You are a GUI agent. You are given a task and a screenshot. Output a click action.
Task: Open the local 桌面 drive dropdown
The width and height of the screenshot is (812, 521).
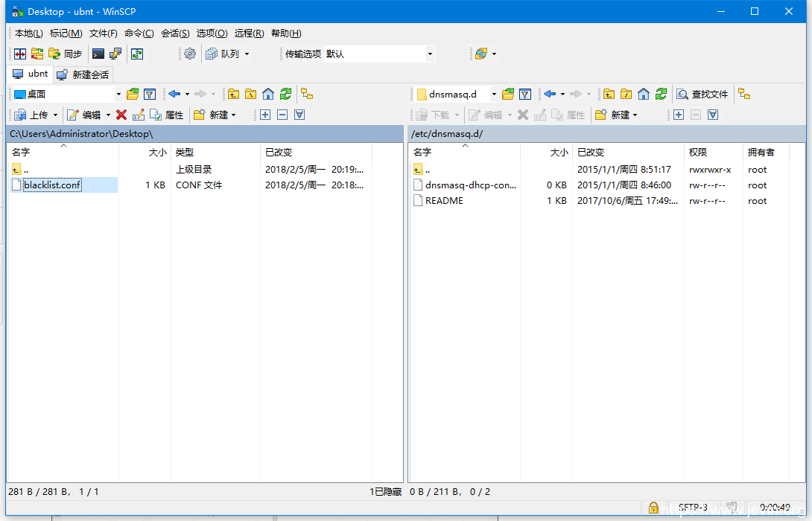point(118,95)
